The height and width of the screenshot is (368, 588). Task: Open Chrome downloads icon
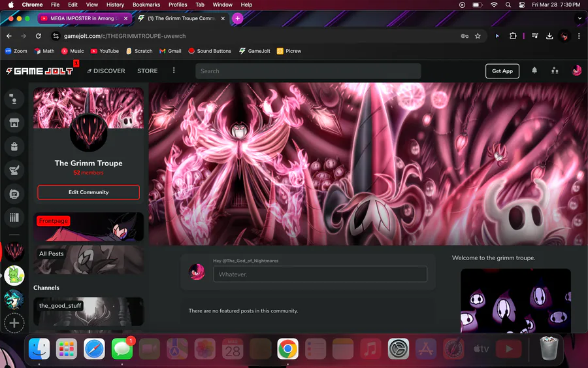(549, 36)
